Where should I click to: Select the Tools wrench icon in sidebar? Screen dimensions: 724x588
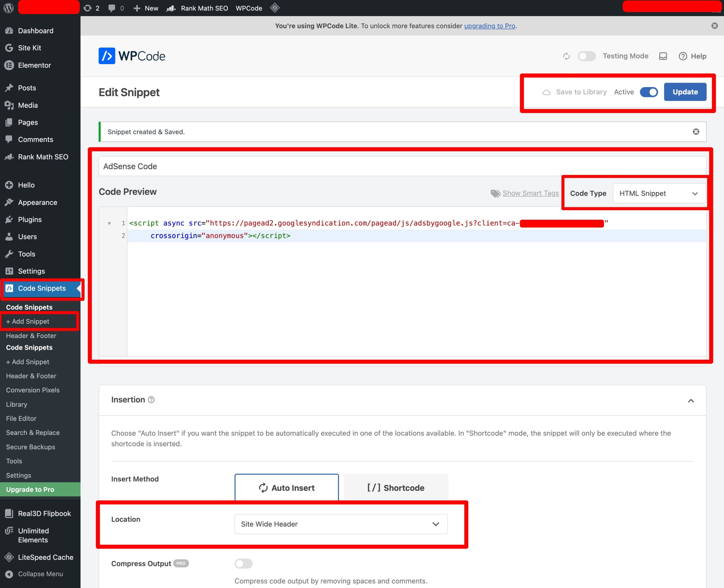(x=9, y=254)
